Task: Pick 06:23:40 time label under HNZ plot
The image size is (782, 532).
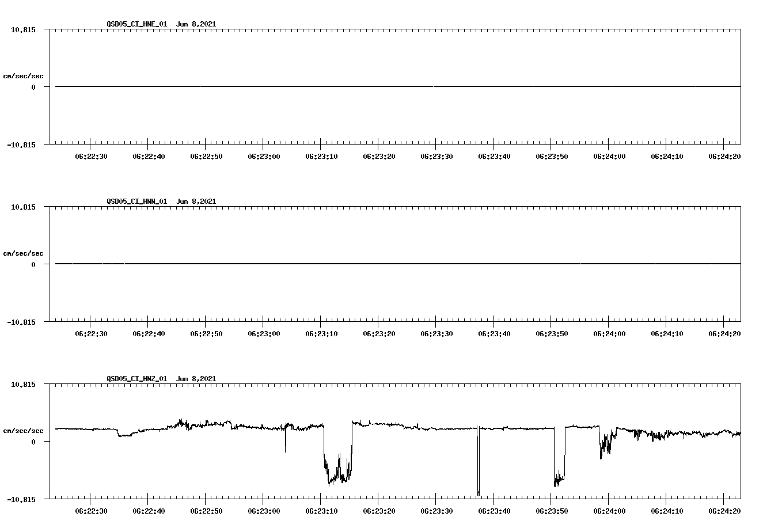Action: coord(494,511)
